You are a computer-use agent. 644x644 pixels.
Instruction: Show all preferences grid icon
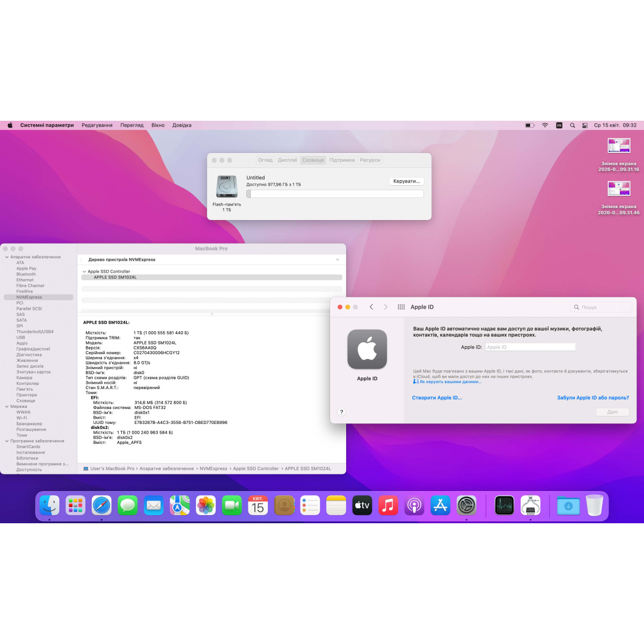[x=401, y=307]
